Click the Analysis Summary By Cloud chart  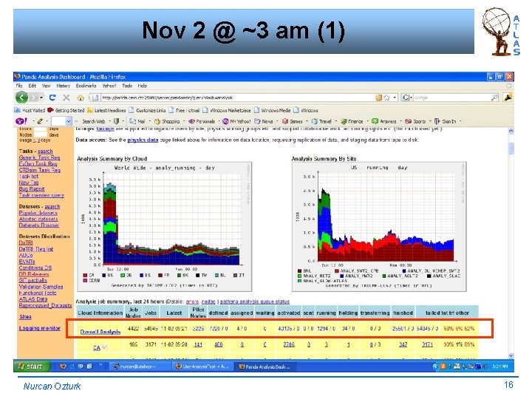pyautogui.click(x=164, y=226)
